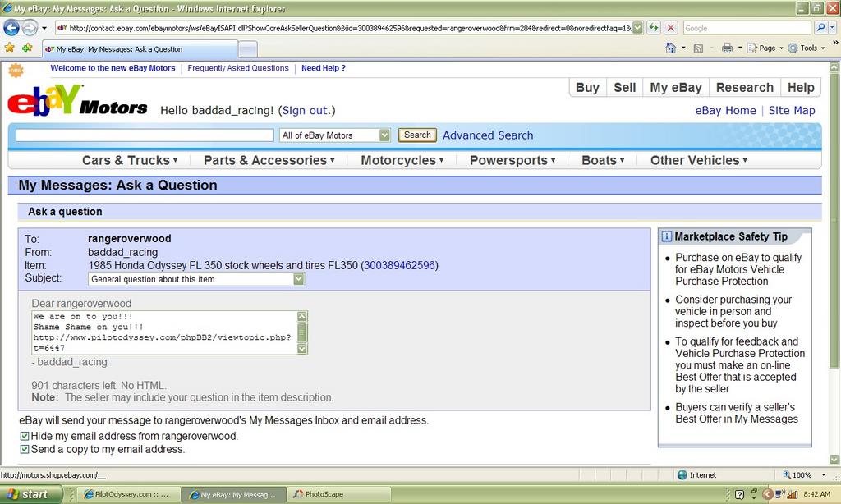Expand the address bar URL dropdown
841x504 pixels.
coord(637,28)
